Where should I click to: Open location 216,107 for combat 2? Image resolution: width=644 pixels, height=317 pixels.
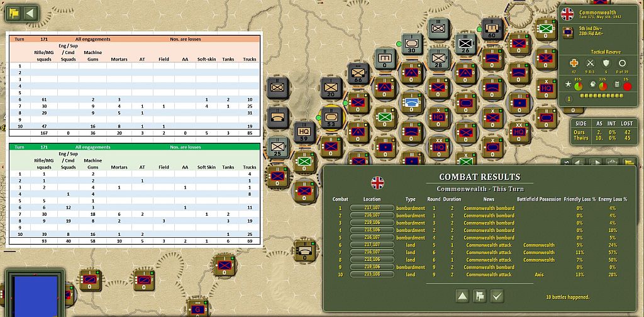(372, 216)
